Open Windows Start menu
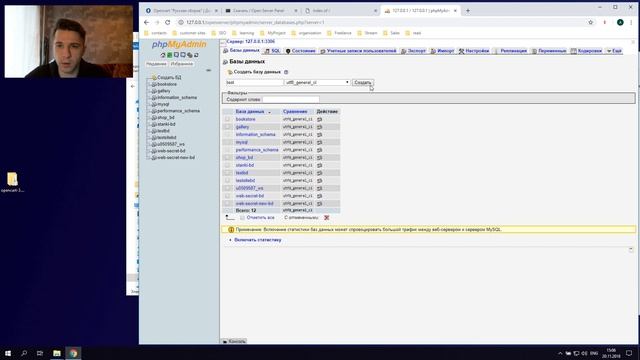 (8, 353)
